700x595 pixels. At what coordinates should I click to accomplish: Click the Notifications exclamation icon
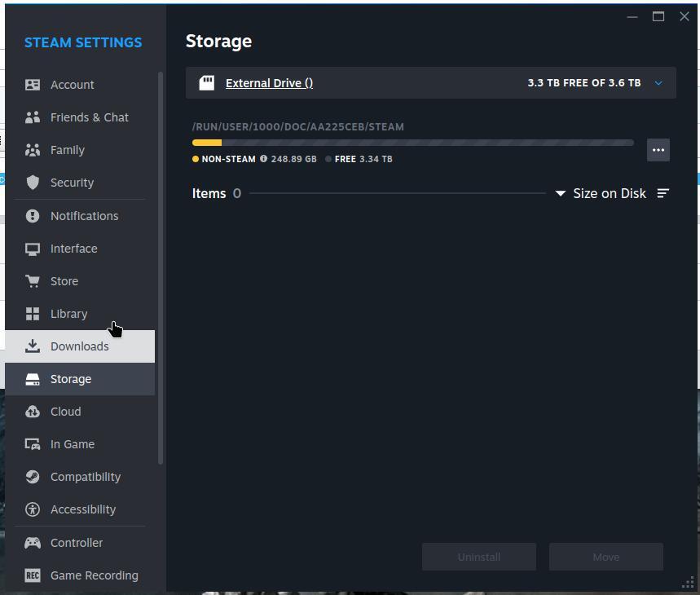[32, 216]
